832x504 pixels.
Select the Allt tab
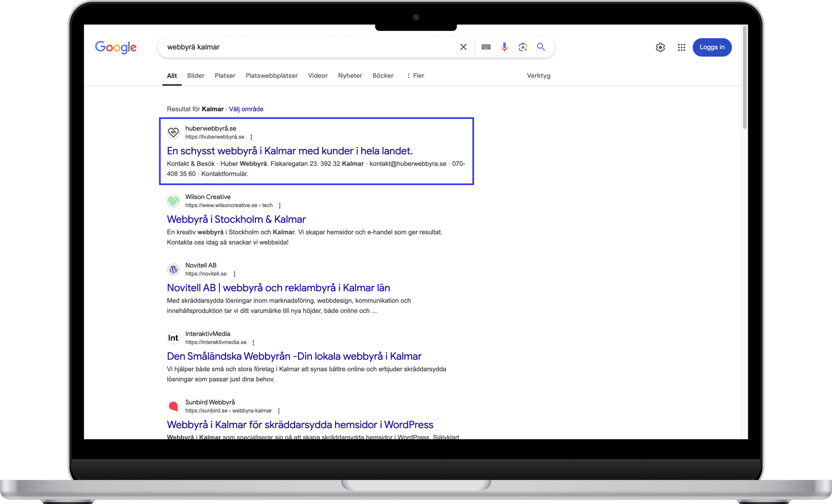click(x=172, y=76)
